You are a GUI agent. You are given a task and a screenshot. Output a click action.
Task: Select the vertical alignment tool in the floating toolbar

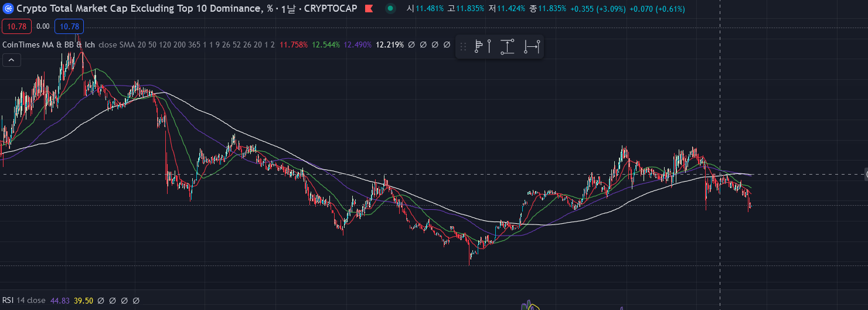click(482, 46)
